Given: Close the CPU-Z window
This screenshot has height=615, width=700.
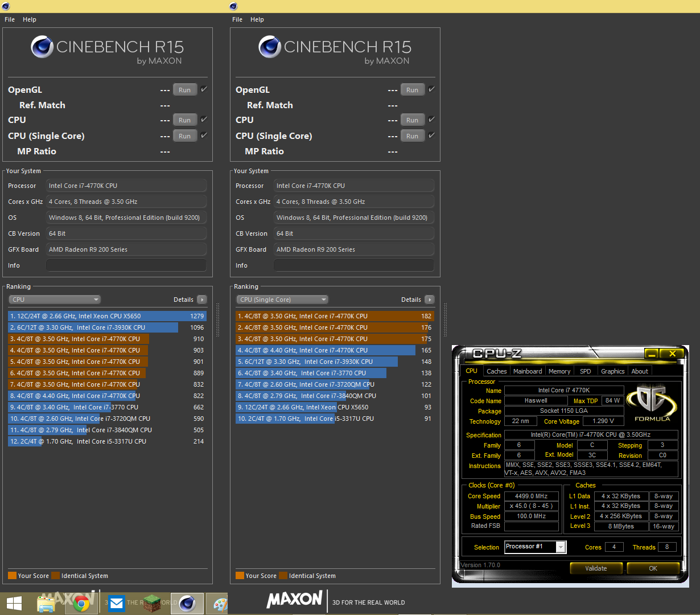Looking at the screenshot, I should tap(672, 354).
